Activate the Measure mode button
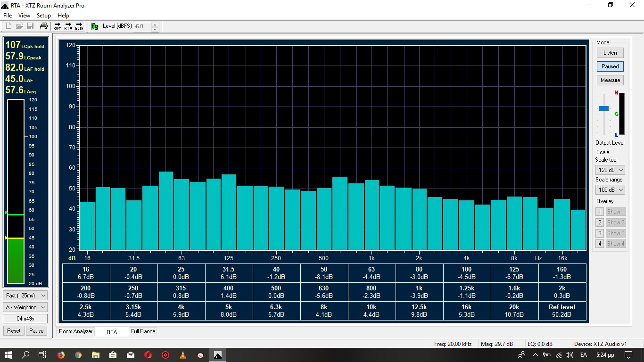 point(610,80)
